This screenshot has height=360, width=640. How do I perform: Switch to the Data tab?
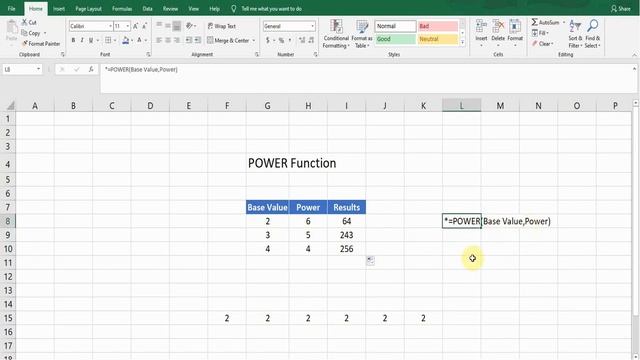147,9
